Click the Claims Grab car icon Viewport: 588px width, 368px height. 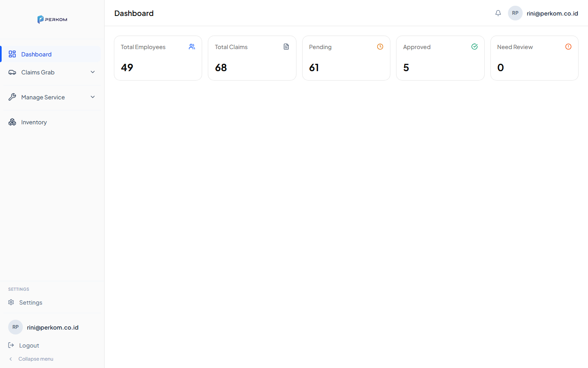click(12, 72)
